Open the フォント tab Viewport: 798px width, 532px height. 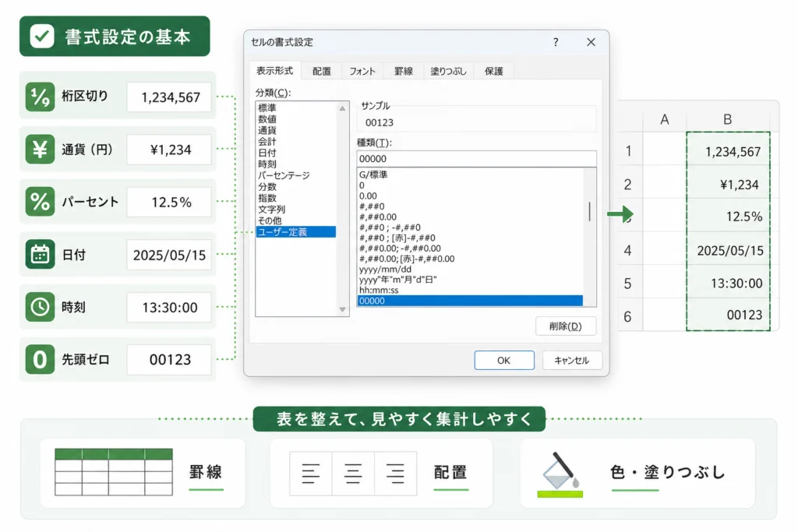[x=362, y=71]
